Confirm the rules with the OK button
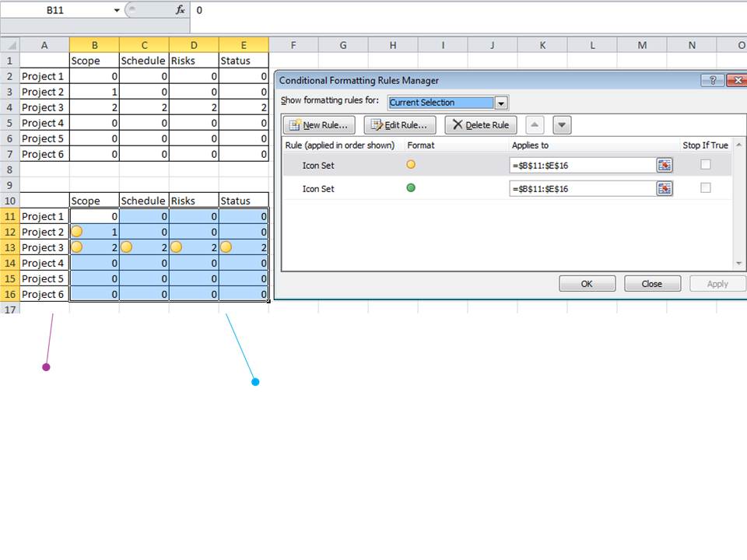 point(587,284)
